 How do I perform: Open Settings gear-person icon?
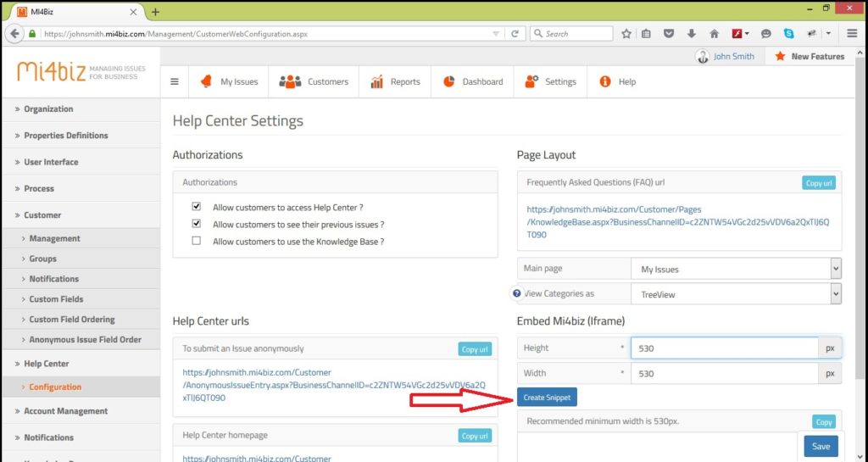pyautogui.click(x=531, y=81)
